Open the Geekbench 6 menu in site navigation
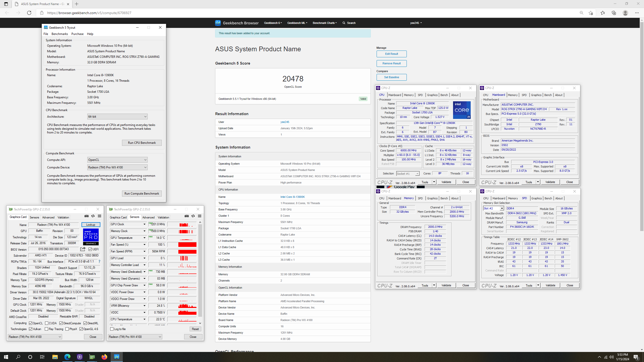The width and height of the screenshot is (644, 362). coord(273,23)
